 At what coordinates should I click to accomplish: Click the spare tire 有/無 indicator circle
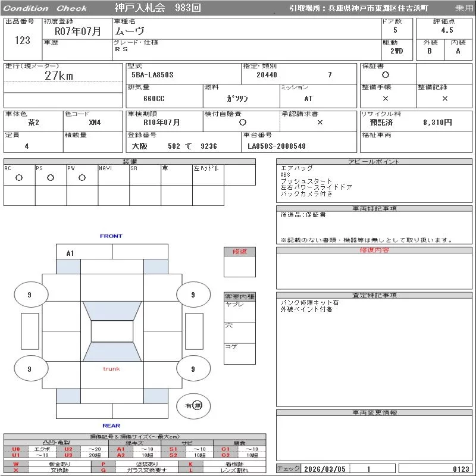coord(193,405)
